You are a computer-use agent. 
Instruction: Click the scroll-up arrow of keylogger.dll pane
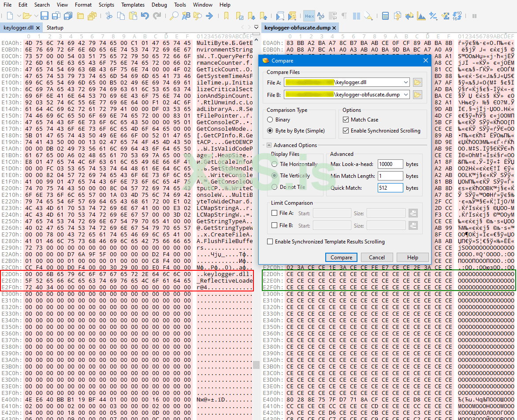coord(256,40)
